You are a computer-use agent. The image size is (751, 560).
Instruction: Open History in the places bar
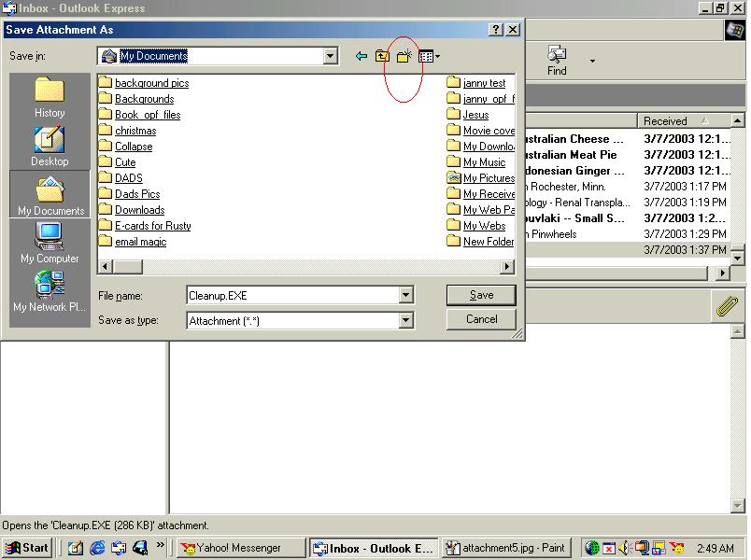(50, 98)
